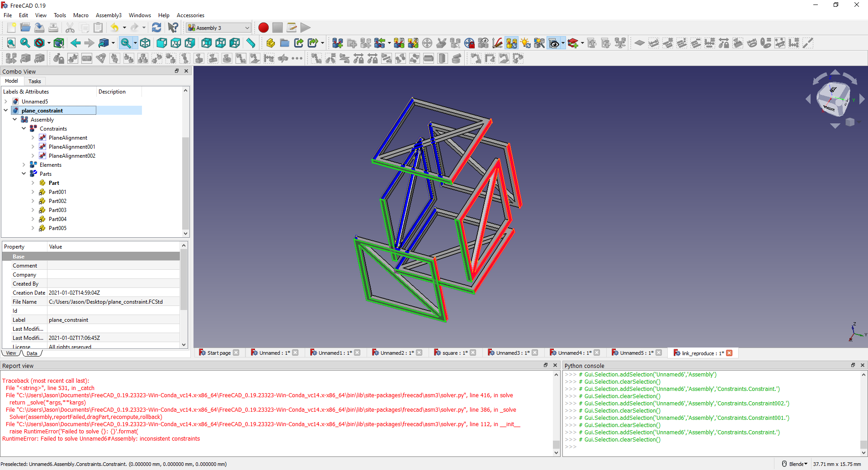Click the Company property value field
The width and height of the screenshot is (868, 470).
click(x=113, y=274)
